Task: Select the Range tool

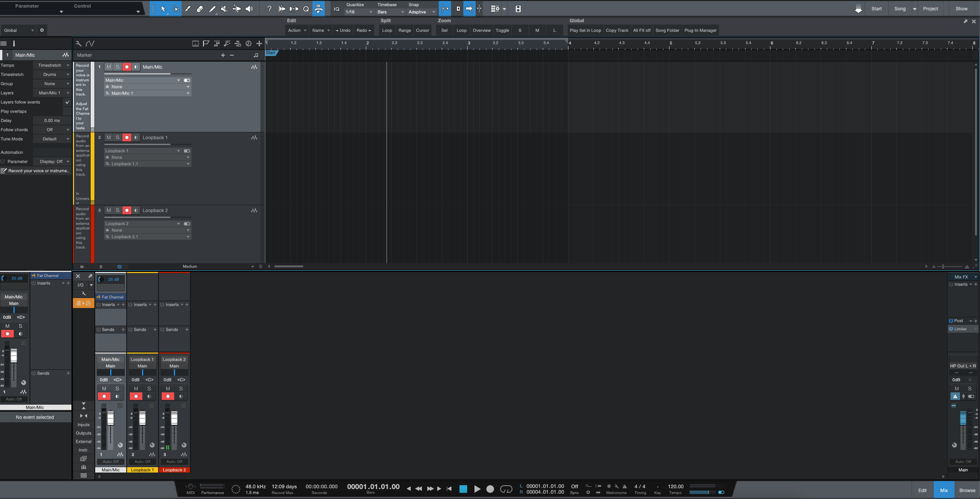Action: point(176,8)
